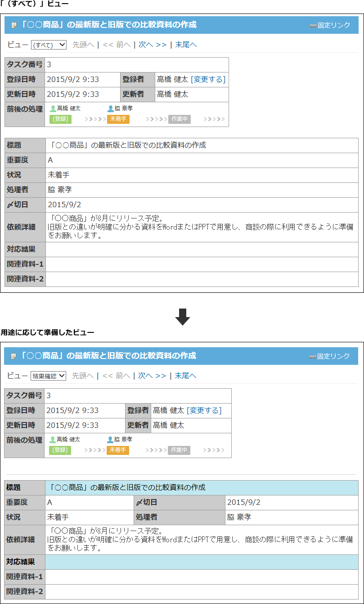364x604 pixels.
Task: Click 関連資料-1 label in lower view
Action: tap(25, 577)
